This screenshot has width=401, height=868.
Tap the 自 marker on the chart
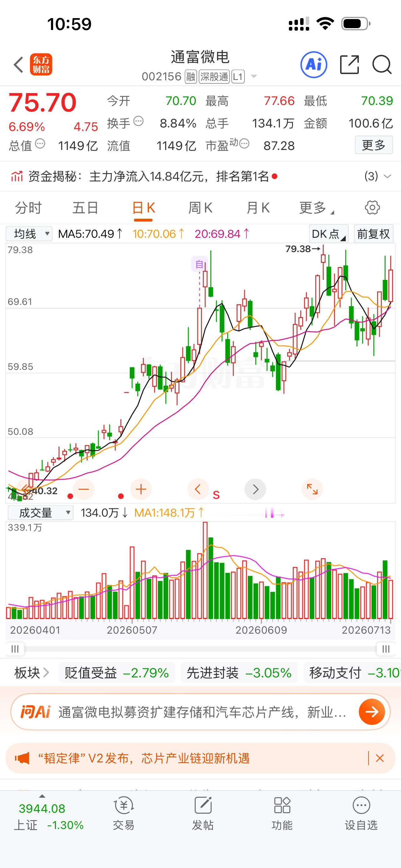(199, 264)
